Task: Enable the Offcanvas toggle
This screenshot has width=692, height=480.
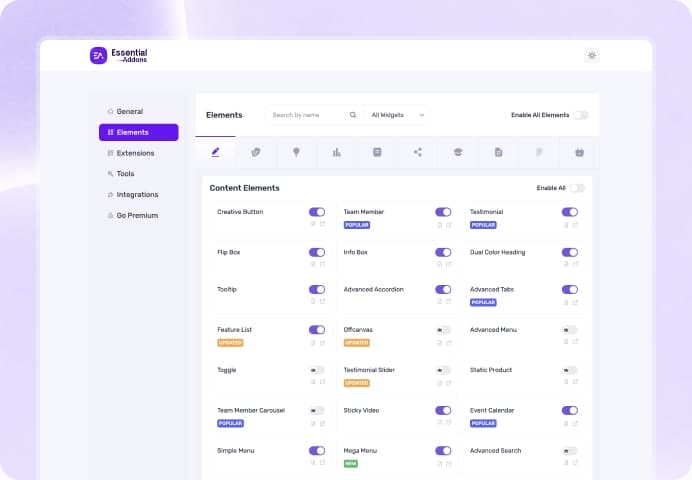Action: coord(443,330)
